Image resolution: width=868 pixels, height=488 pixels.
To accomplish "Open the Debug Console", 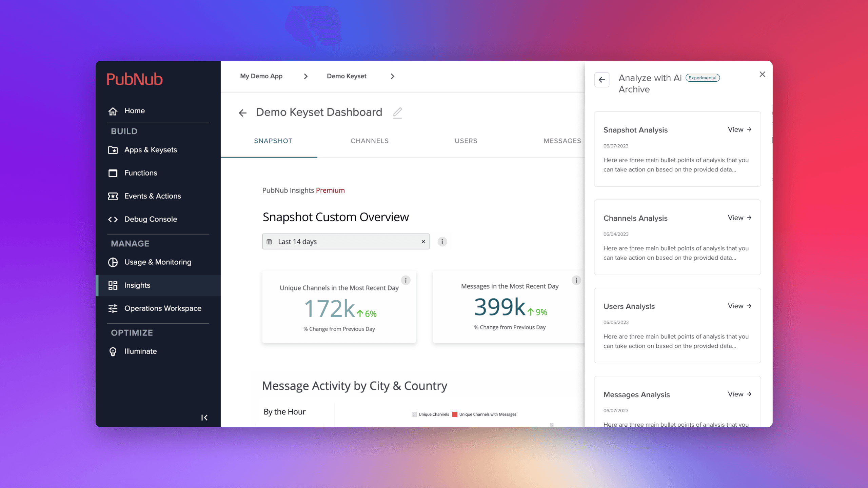I will tap(150, 219).
